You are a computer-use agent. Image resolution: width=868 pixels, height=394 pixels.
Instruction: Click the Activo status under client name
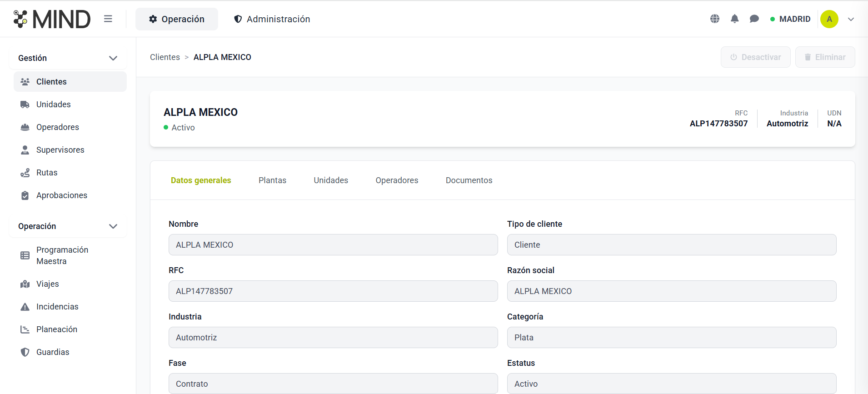[179, 128]
